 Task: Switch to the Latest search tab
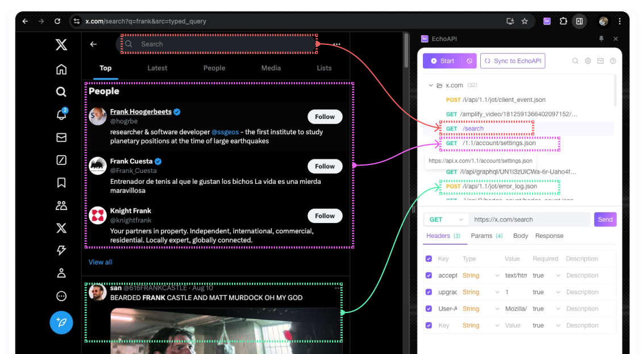pos(157,68)
